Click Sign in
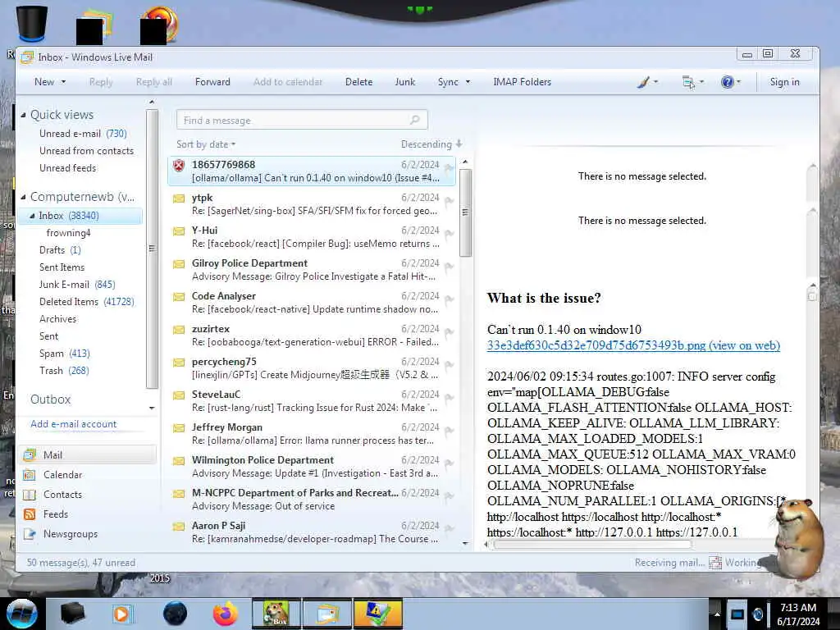Viewport: 840px width, 630px height. click(x=784, y=82)
